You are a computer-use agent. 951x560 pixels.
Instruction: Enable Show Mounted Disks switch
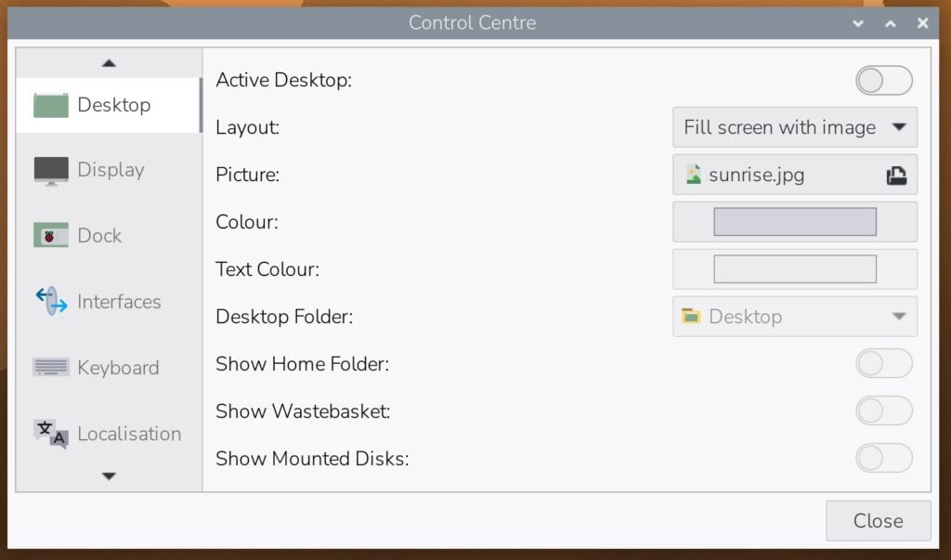pos(884,459)
